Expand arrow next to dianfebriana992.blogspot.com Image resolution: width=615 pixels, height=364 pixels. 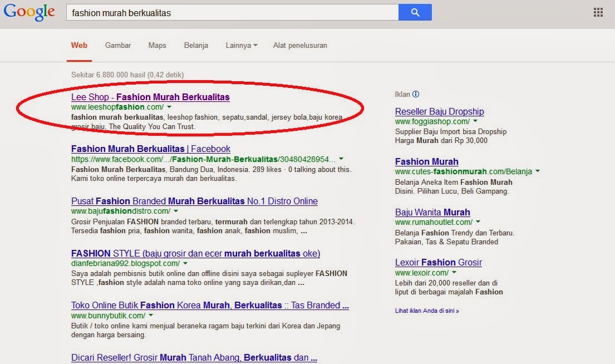pos(185,263)
